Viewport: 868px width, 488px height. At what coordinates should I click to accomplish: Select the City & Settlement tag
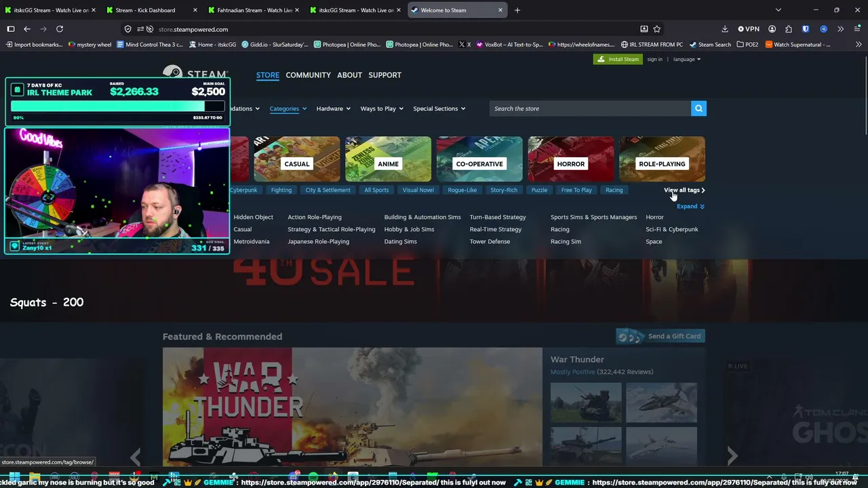coord(328,190)
